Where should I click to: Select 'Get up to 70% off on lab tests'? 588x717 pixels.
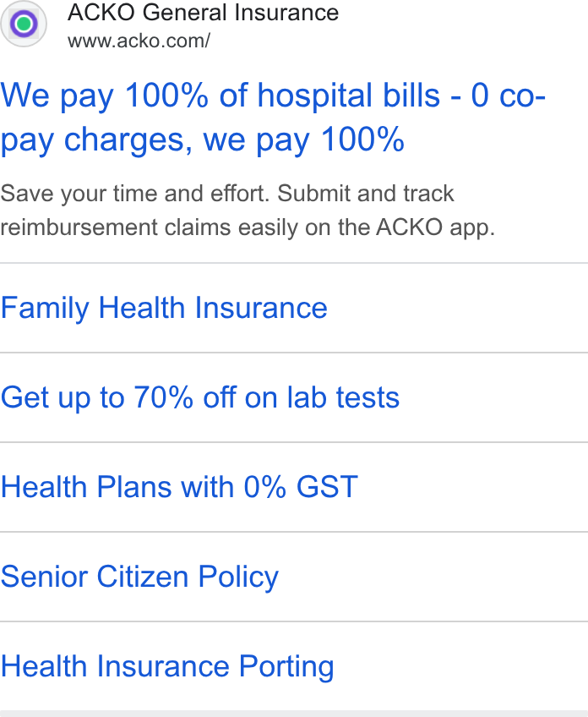tap(200, 397)
